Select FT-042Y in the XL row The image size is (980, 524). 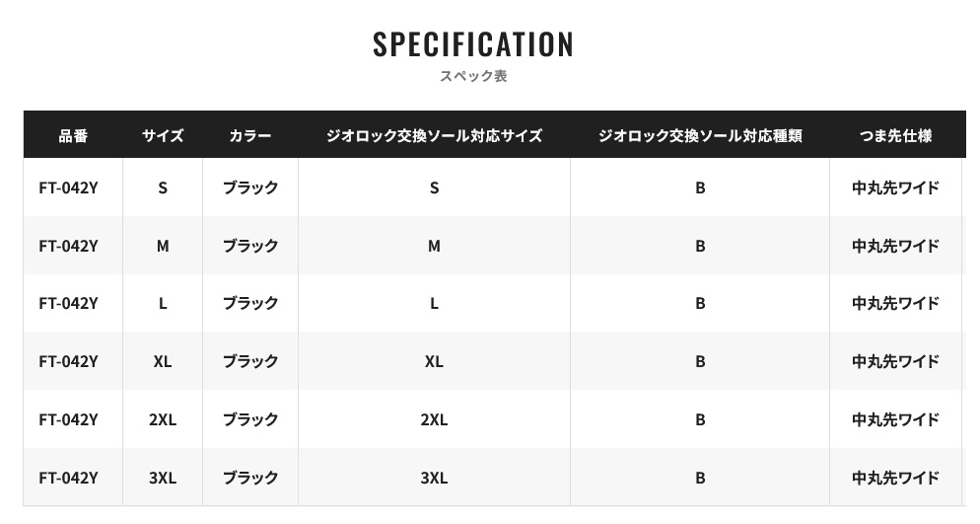[x=68, y=361]
